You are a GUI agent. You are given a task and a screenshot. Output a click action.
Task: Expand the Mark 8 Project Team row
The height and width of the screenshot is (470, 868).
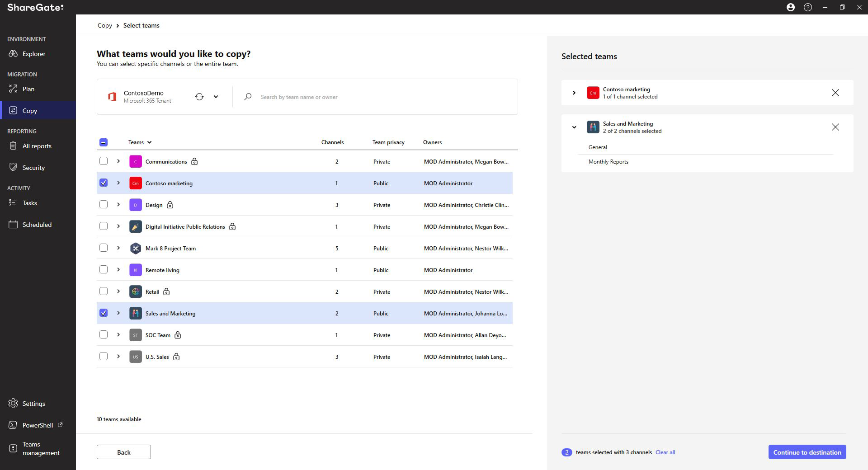[118, 248]
